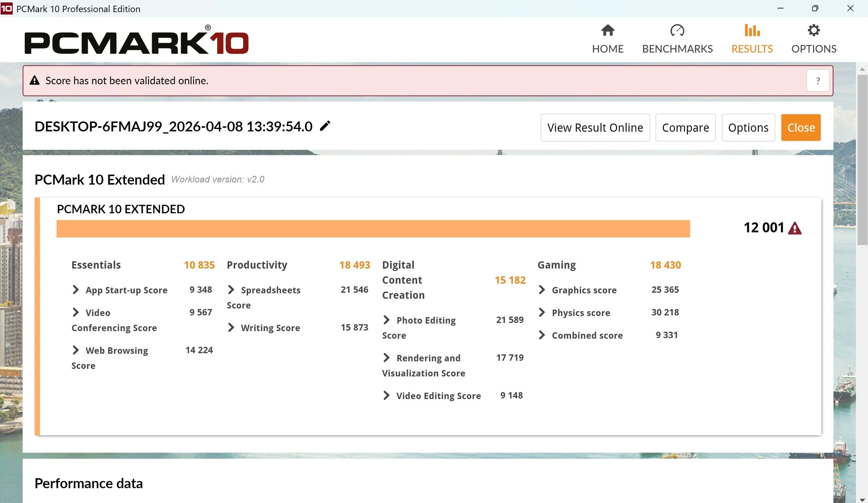Click the warning icon in validation banner
Image resolution: width=868 pixels, height=503 pixels.
[x=35, y=81]
